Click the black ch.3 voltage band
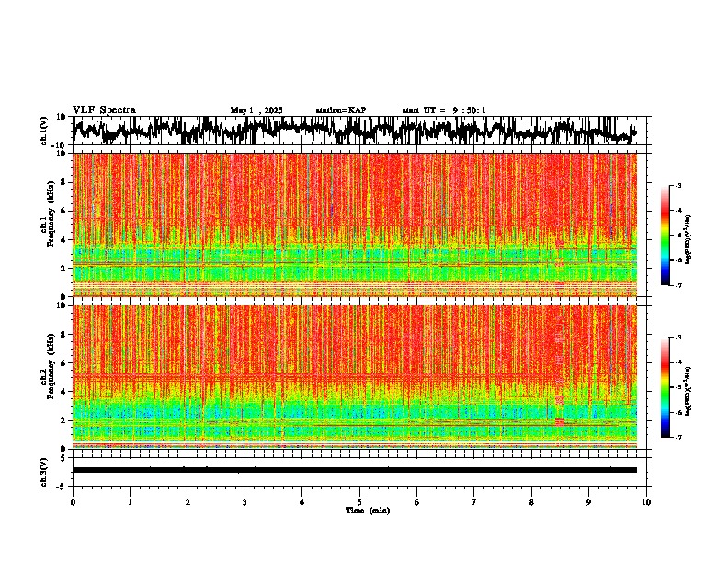 [355, 470]
